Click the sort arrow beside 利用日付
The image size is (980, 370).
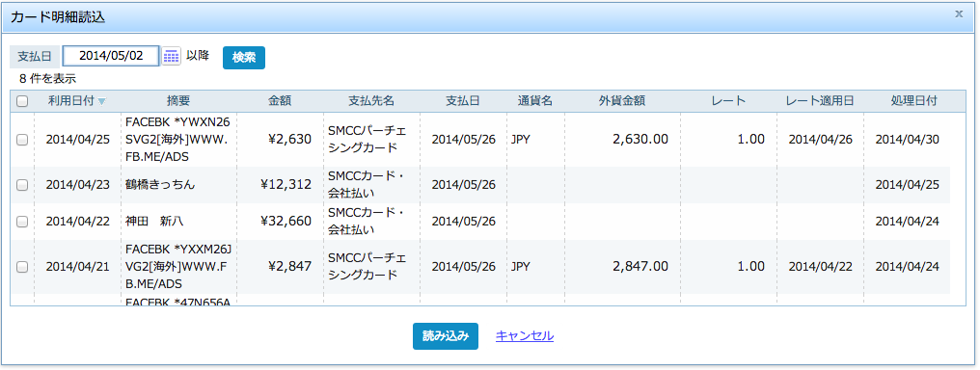(x=102, y=102)
